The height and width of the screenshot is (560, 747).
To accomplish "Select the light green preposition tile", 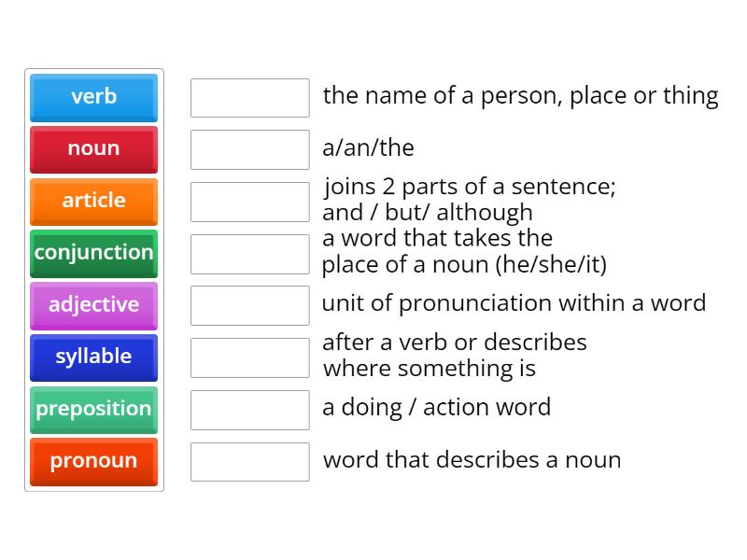I will (x=93, y=410).
